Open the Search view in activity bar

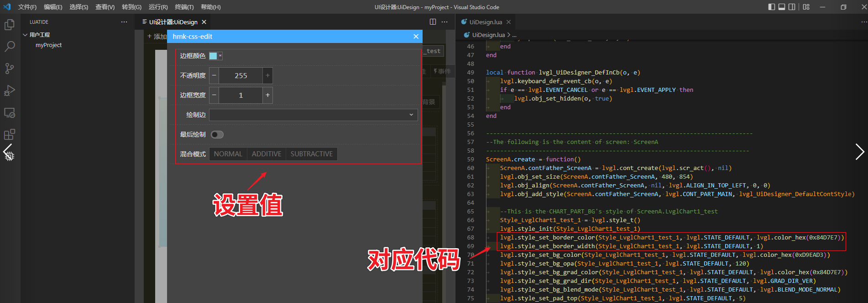coord(10,47)
